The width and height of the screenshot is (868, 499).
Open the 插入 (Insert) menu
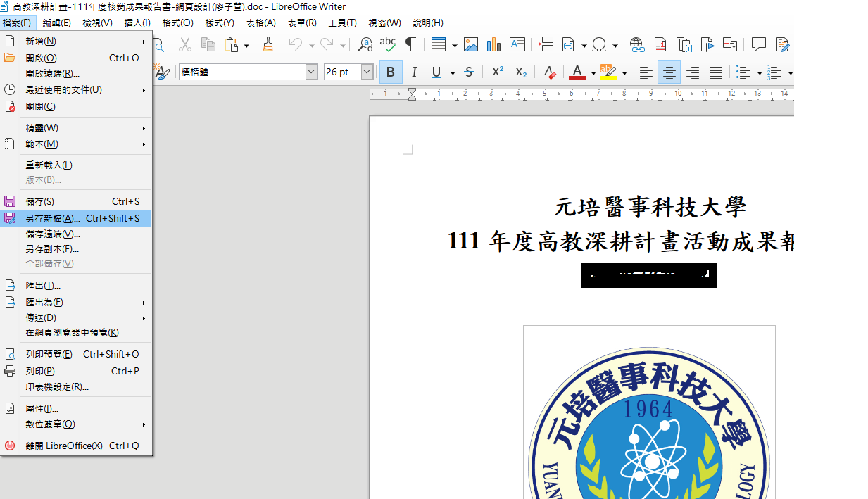(137, 23)
